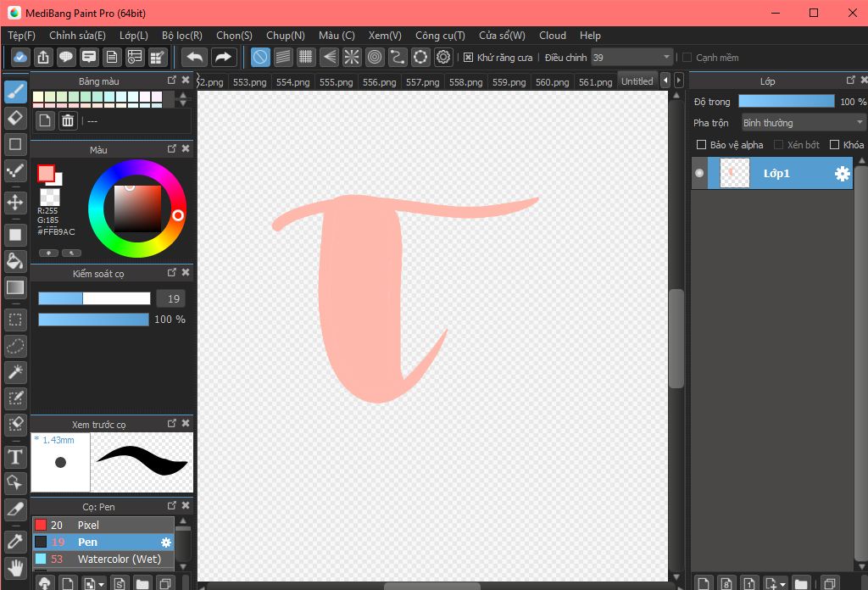The image size is (868, 590).
Task: Undock the Xem trước cọ panel
Action: pyautogui.click(x=171, y=423)
